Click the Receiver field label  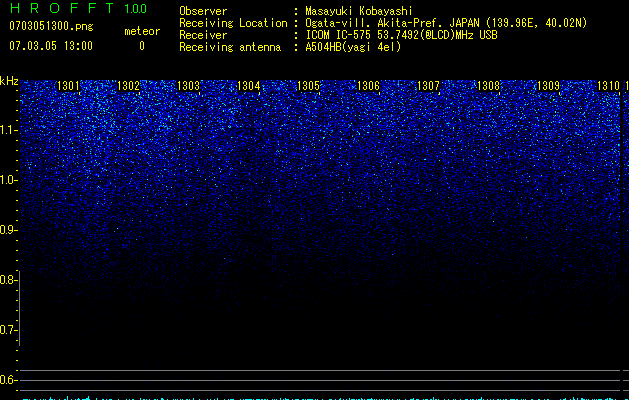click(x=203, y=35)
